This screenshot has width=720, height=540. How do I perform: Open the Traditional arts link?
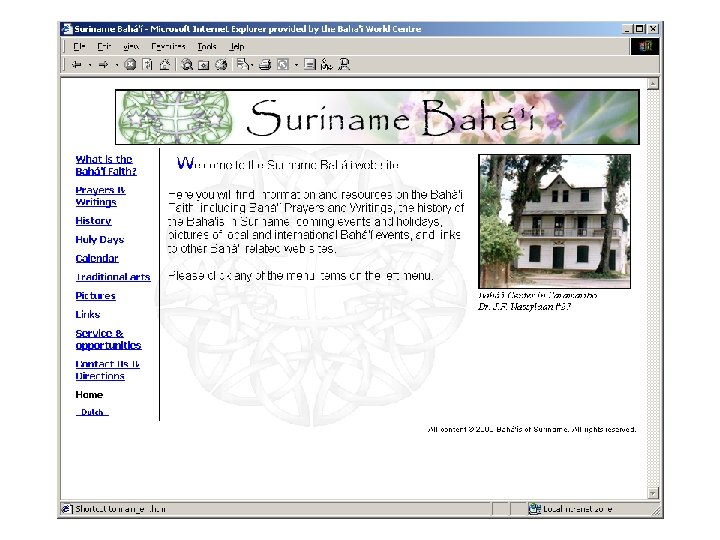pos(113,277)
